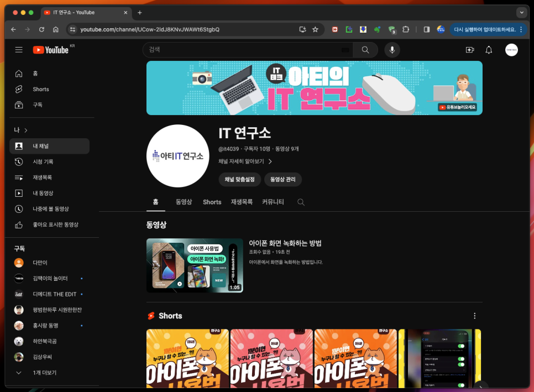
Task: Click the 채널 맞춤설정 button
Action: pyautogui.click(x=240, y=180)
